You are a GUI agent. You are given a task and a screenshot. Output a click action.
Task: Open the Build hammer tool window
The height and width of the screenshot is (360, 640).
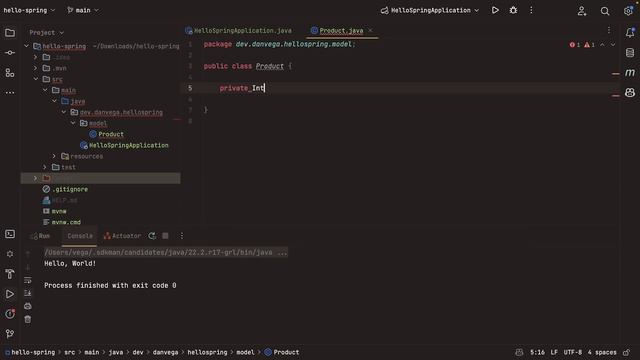coord(10,274)
